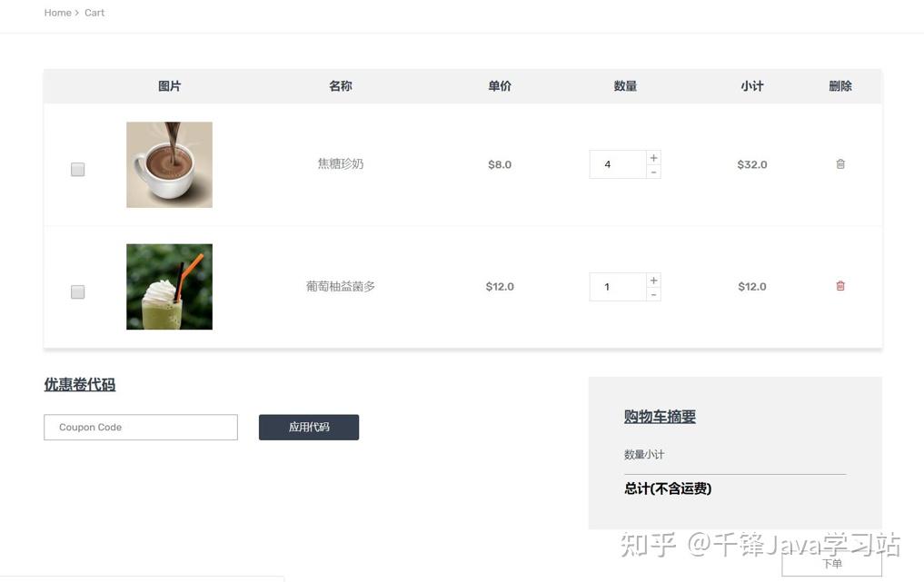The width and height of the screenshot is (924, 582).
Task: Click the 应用代码 apply button
Action: 309,427
